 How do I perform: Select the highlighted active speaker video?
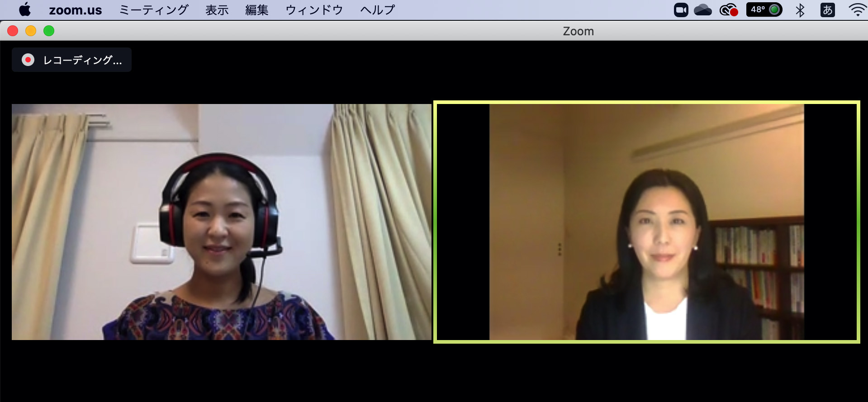(x=646, y=222)
